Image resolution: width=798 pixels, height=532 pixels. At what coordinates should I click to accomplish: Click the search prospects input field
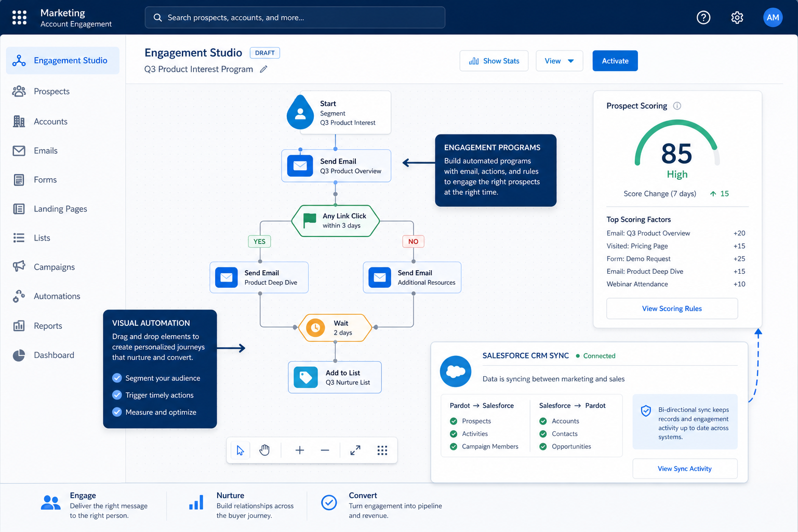pyautogui.click(x=295, y=18)
